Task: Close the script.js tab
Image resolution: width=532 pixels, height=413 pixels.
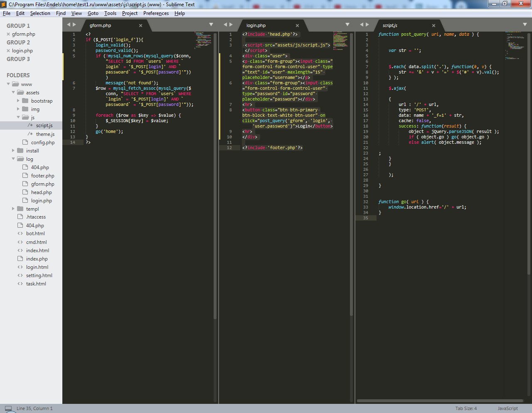Action: (433, 25)
